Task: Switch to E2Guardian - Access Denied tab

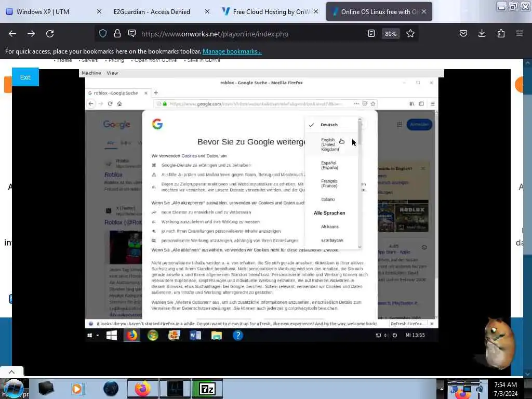Action: [x=152, y=12]
